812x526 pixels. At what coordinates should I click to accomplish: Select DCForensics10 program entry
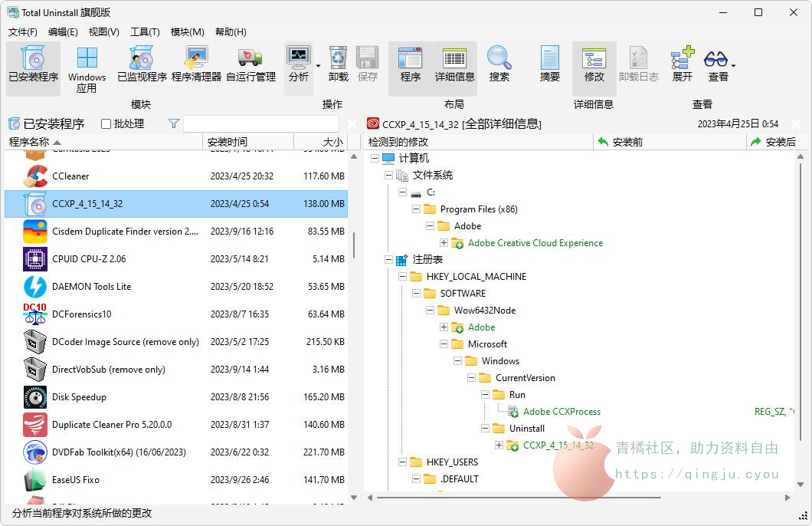click(176, 314)
